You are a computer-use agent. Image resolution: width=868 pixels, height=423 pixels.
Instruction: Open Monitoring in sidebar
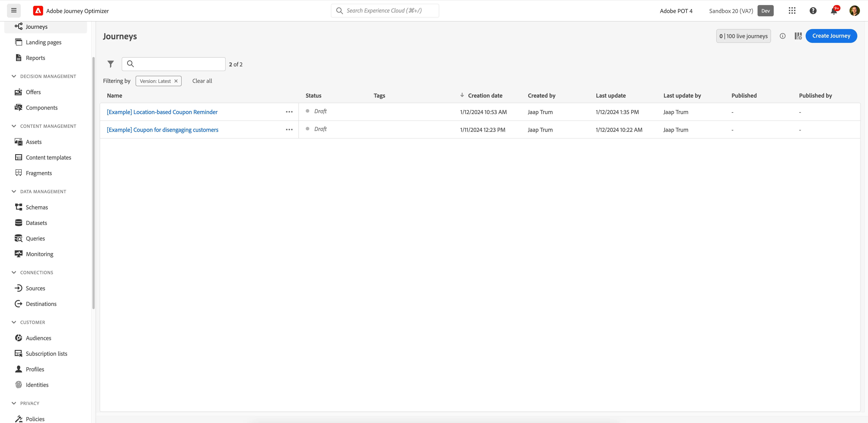coord(39,254)
